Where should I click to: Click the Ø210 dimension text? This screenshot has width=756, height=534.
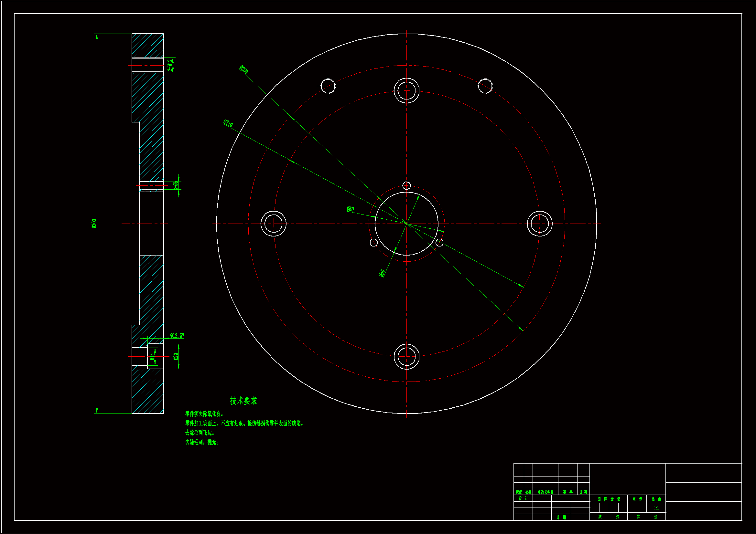pos(228,124)
